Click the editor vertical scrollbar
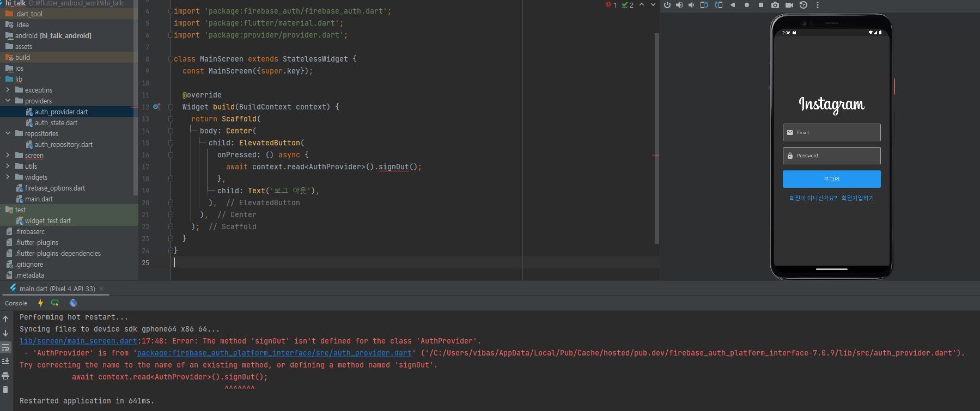The width and height of the screenshot is (980, 411). (656, 138)
